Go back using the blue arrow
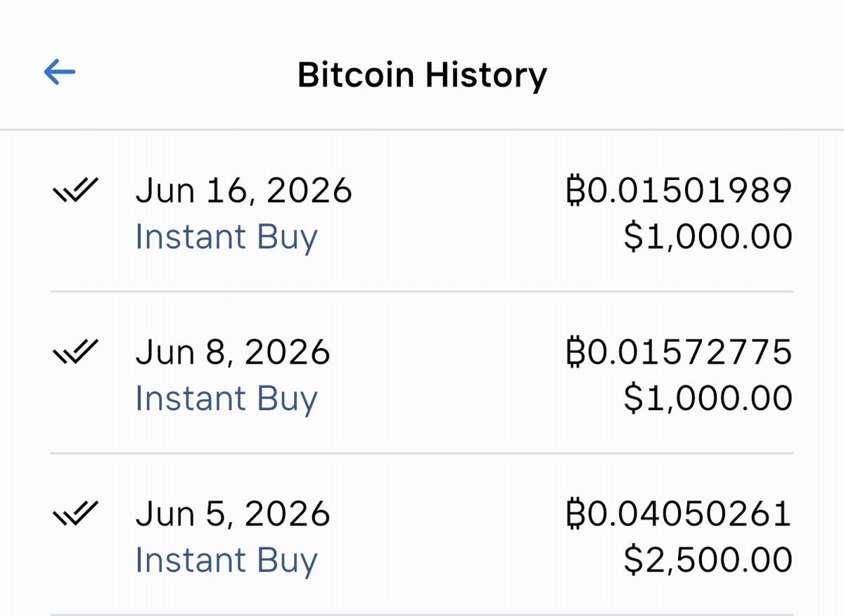This screenshot has height=616, width=844. click(60, 72)
